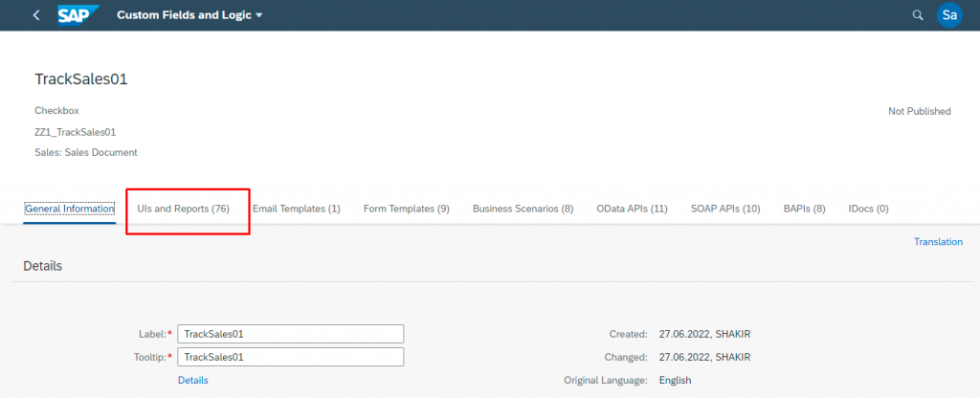
Task: Click the Details section heading
Action: pyautogui.click(x=42, y=266)
